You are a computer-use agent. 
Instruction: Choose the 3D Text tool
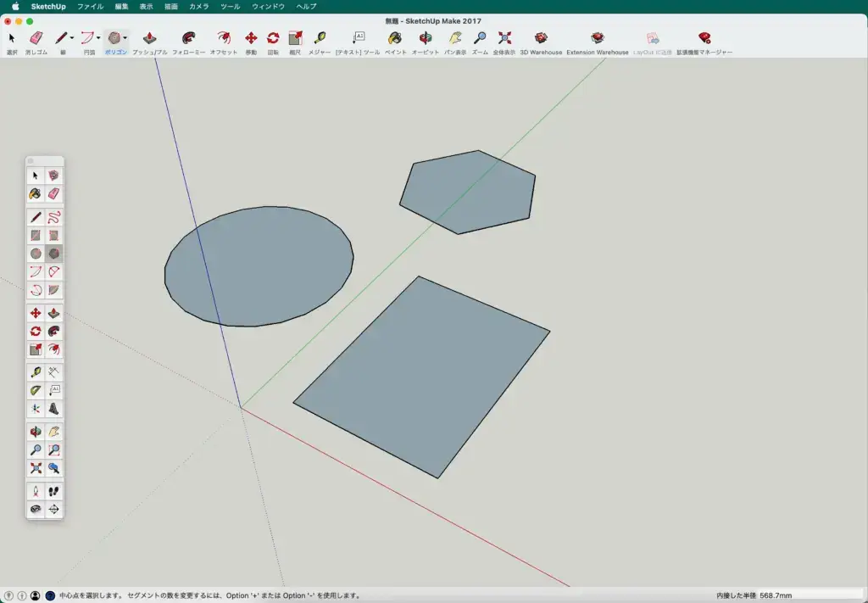(53, 409)
